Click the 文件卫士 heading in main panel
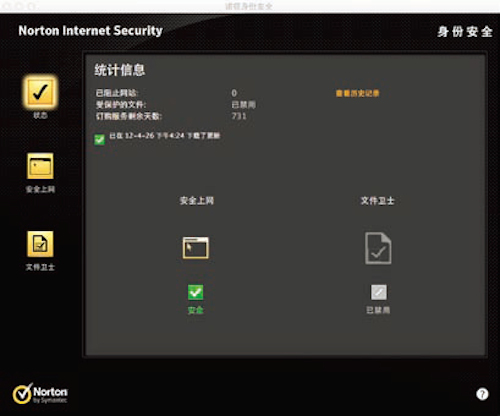The height and width of the screenshot is (416, 500). [x=378, y=201]
